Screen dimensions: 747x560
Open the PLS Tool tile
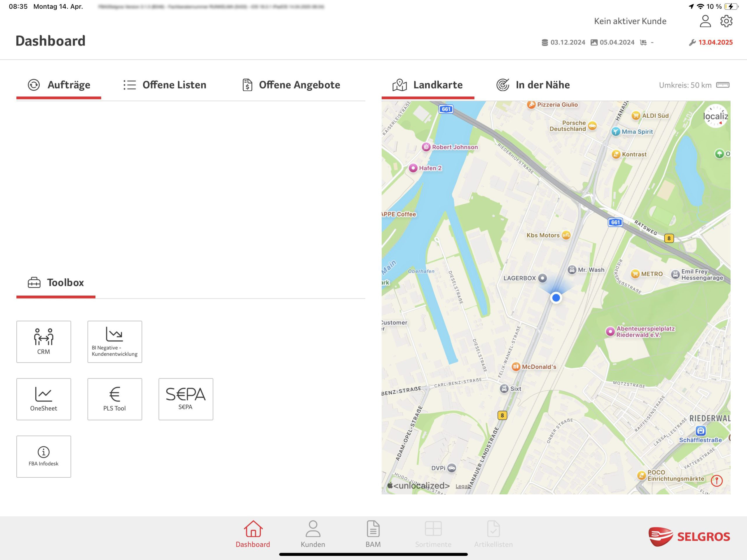point(114,399)
